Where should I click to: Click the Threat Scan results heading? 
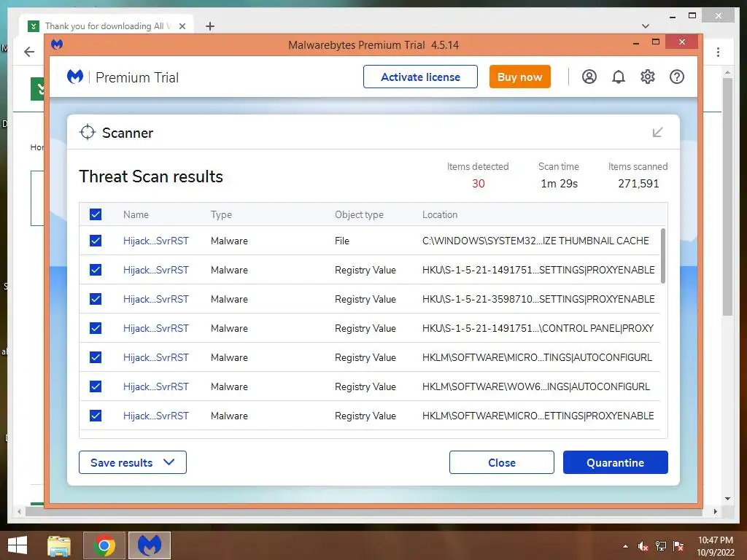151,176
